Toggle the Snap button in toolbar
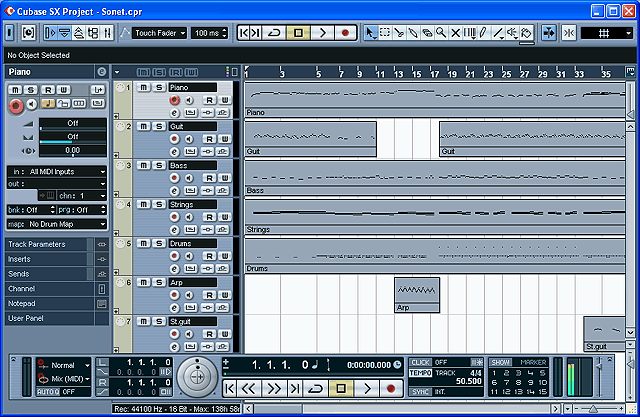Screen dimensions: 640x417 [x=569, y=33]
